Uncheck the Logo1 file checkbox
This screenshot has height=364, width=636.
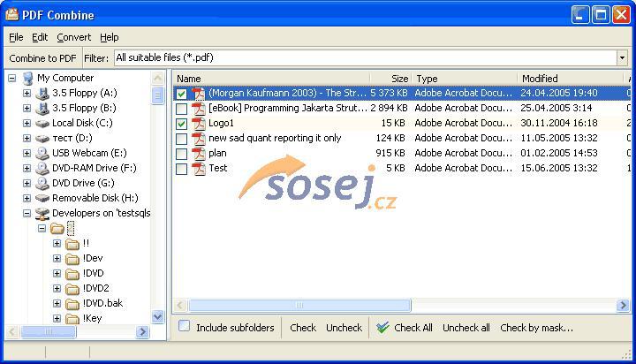(181, 124)
